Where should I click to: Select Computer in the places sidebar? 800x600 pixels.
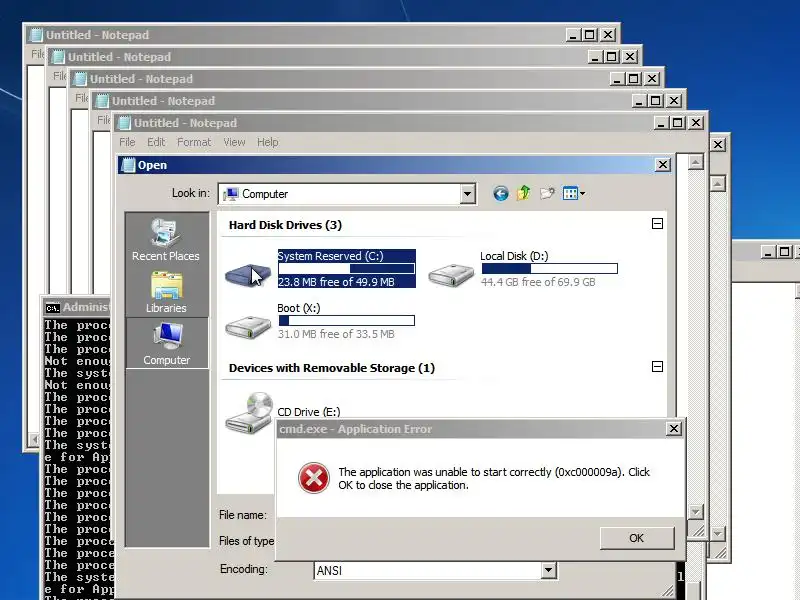pos(167,343)
